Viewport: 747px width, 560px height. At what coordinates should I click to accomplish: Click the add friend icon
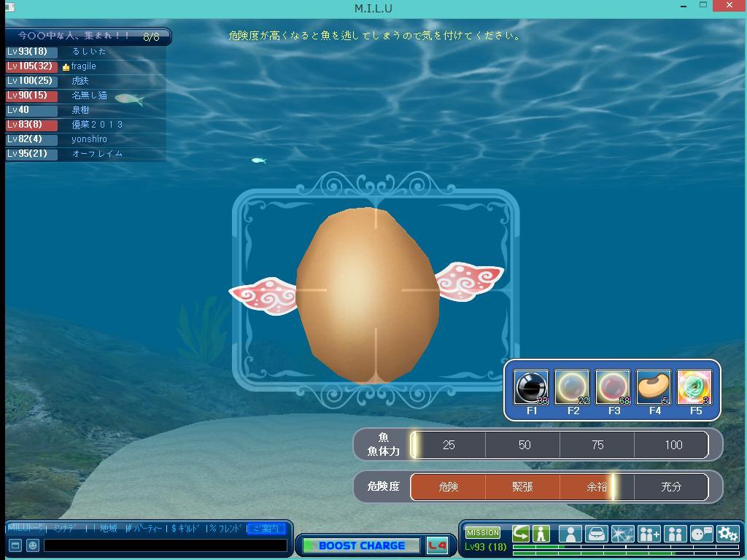tap(649, 534)
